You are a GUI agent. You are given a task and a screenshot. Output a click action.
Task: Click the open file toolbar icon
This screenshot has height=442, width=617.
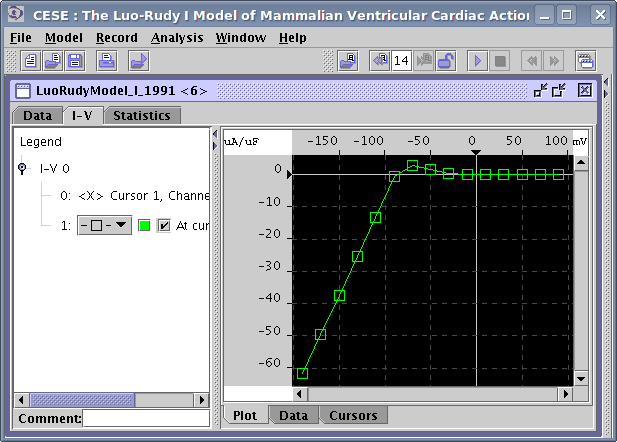[x=53, y=61]
